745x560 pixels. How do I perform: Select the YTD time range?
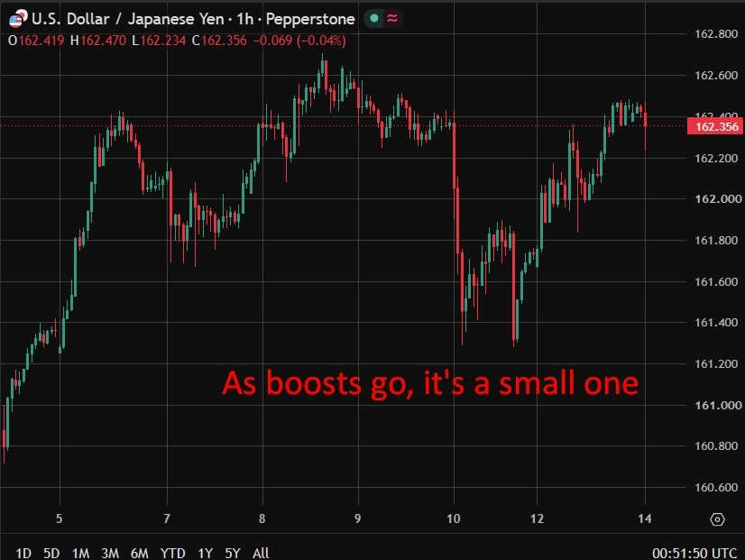pos(172,554)
